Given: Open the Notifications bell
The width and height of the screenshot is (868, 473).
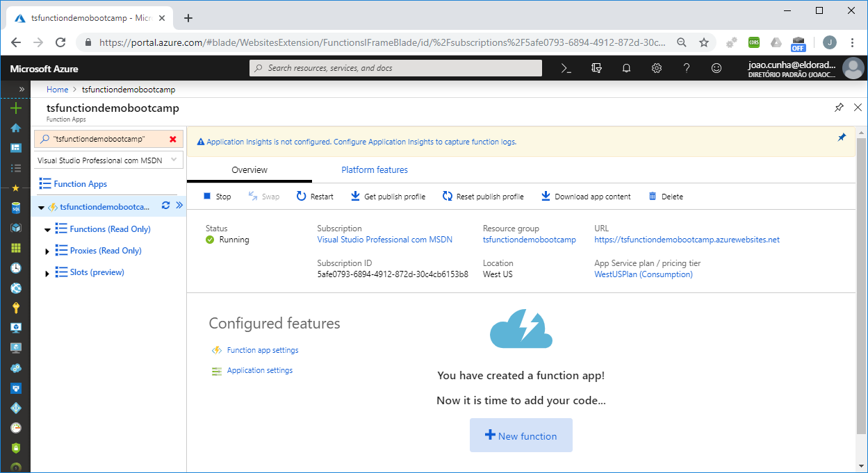Looking at the screenshot, I should point(626,68).
